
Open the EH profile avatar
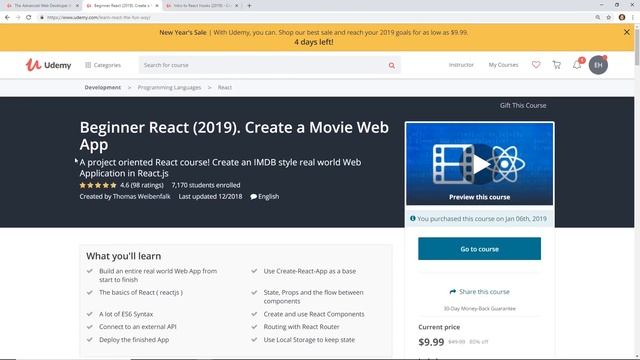(598, 65)
